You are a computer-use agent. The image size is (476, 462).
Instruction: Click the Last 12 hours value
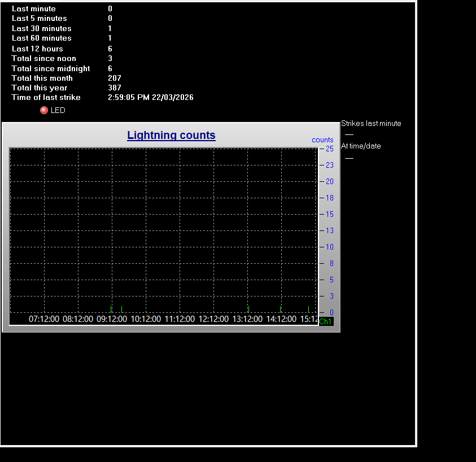pyautogui.click(x=110, y=49)
